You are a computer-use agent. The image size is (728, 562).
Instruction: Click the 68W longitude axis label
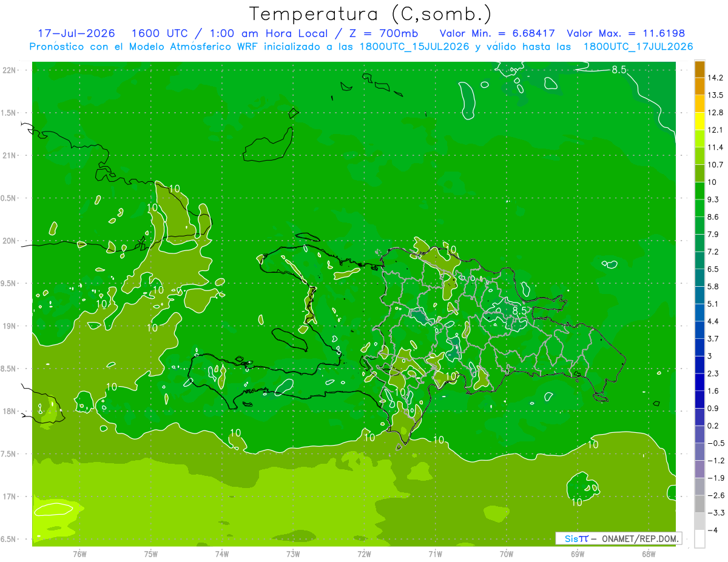[x=649, y=554]
